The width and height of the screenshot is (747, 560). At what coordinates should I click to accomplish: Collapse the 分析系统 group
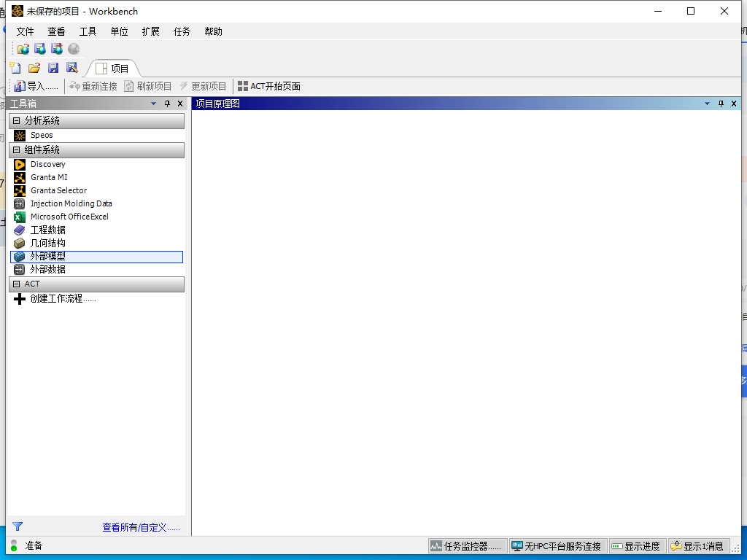(15, 120)
